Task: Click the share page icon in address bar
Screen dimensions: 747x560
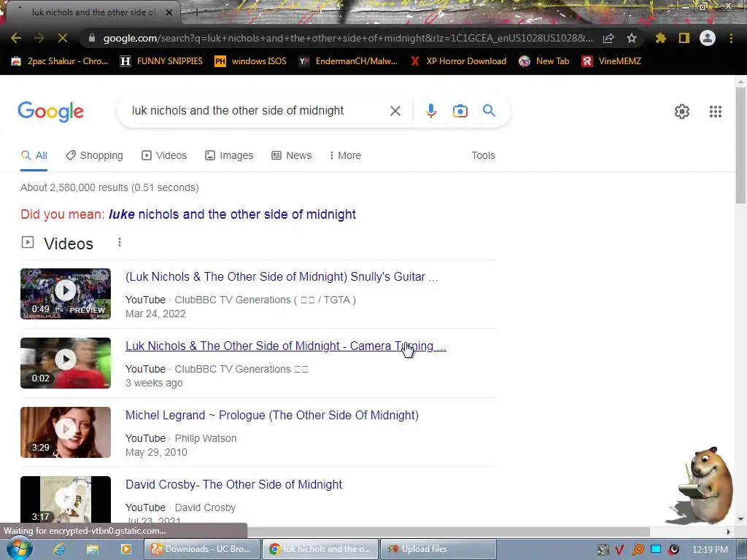Action: pos(608,38)
